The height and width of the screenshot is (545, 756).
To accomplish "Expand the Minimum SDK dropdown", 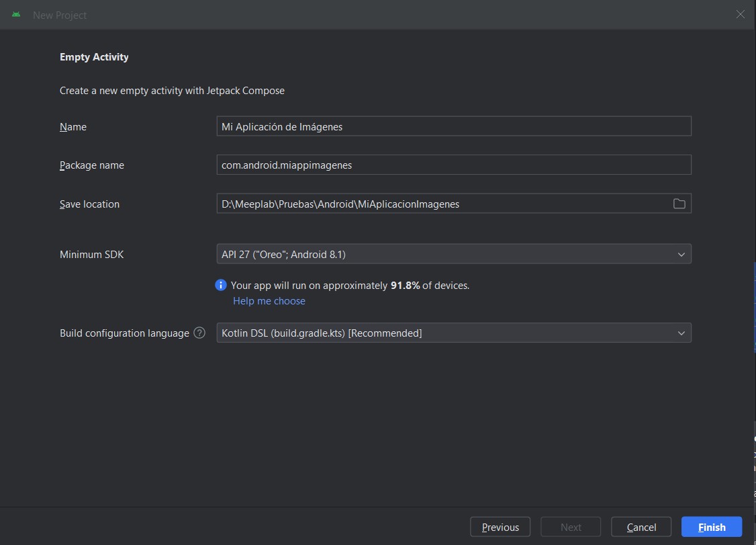I will click(x=681, y=254).
